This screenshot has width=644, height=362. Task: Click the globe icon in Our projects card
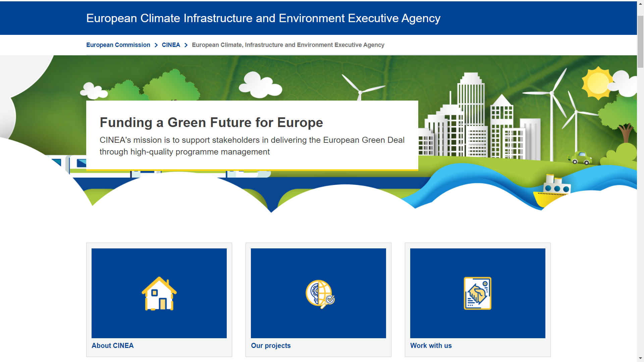tap(320, 294)
